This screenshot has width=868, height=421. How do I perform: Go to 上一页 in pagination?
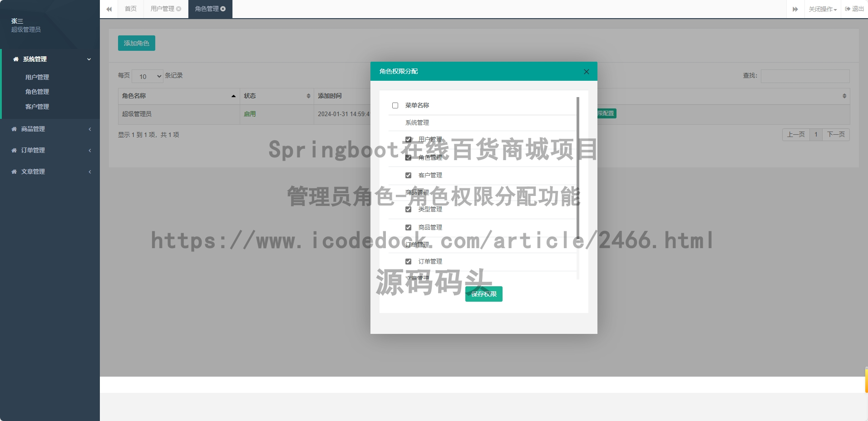click(x=796, y=134)
